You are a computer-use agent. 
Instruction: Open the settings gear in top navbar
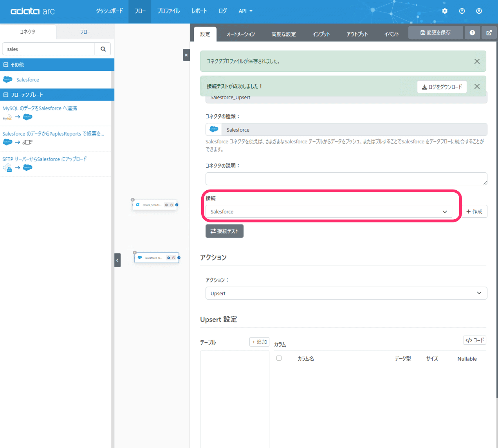point(445,11)
